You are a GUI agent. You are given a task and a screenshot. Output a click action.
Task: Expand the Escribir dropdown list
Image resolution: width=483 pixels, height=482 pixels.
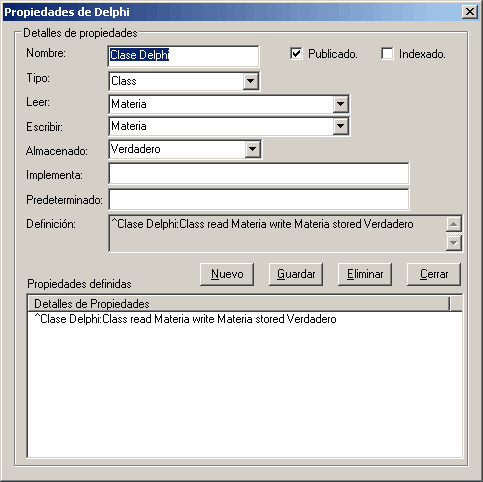[340, 126]
